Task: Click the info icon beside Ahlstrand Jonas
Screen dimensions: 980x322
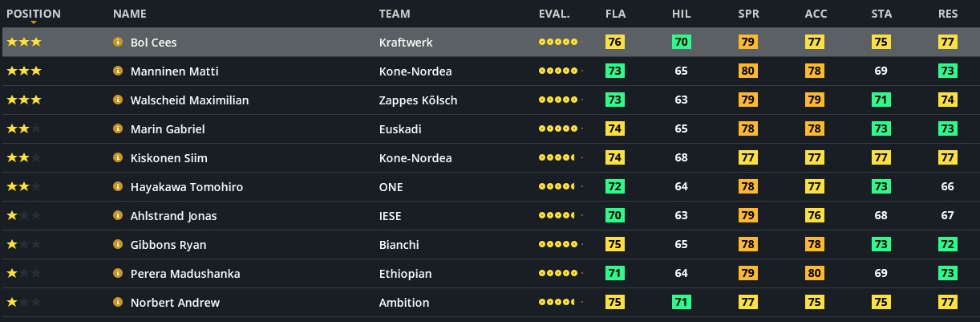Action: coord(118,216)
